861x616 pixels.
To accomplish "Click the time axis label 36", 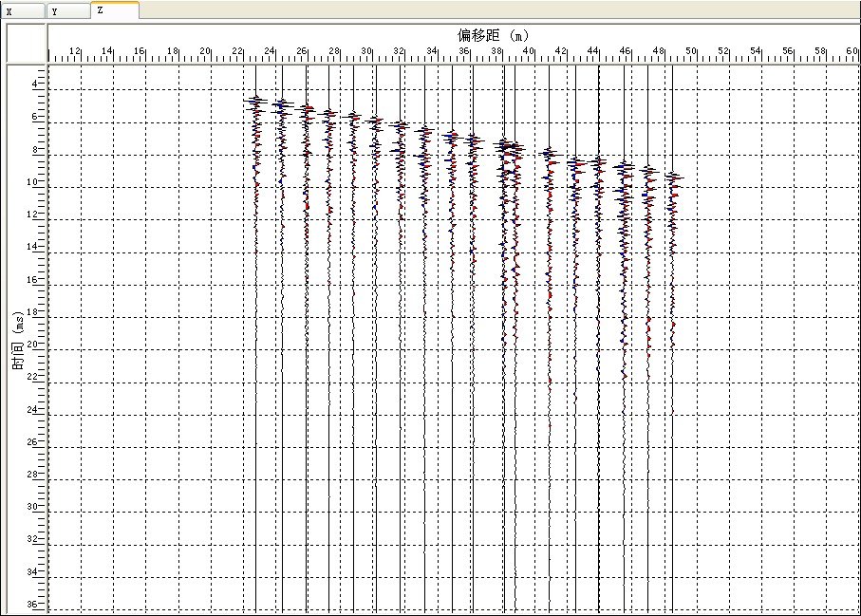I will pos(32,604).
